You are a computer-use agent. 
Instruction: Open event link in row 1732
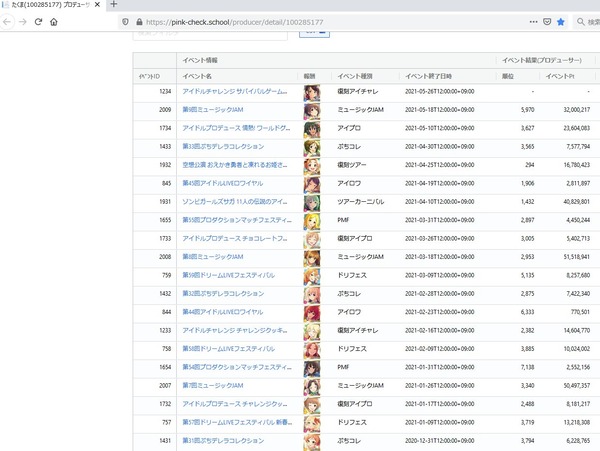[235, 404]
